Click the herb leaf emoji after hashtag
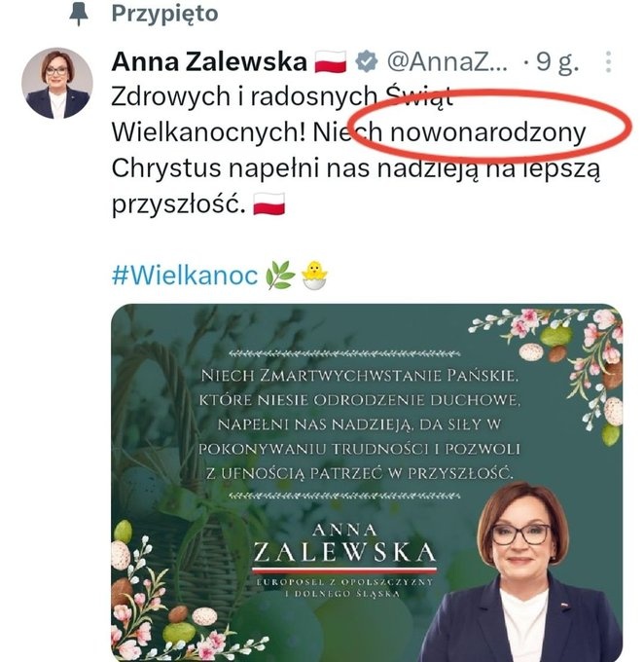Image resolution: width=644 pixels, height=662 pixels. click(280, 276)
